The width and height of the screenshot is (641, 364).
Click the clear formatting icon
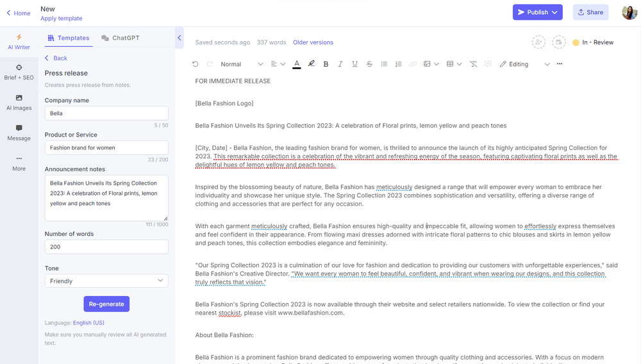pos(474,64)
